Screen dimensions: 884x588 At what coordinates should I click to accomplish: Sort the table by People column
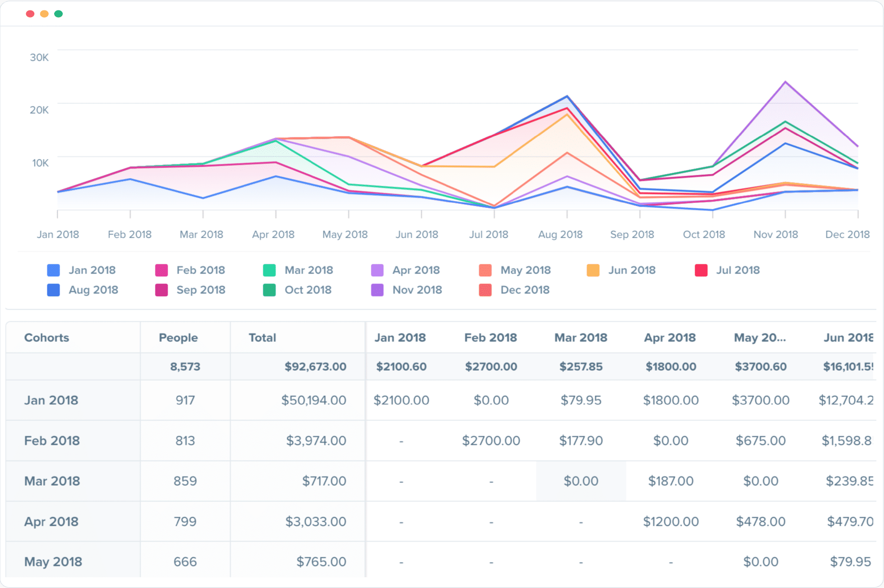point(178,337)
